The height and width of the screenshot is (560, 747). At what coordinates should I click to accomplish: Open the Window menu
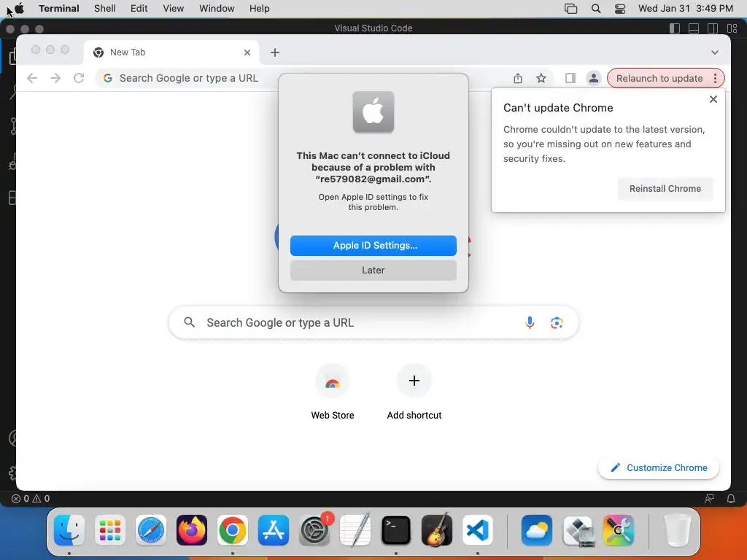(x=217, y=9)
